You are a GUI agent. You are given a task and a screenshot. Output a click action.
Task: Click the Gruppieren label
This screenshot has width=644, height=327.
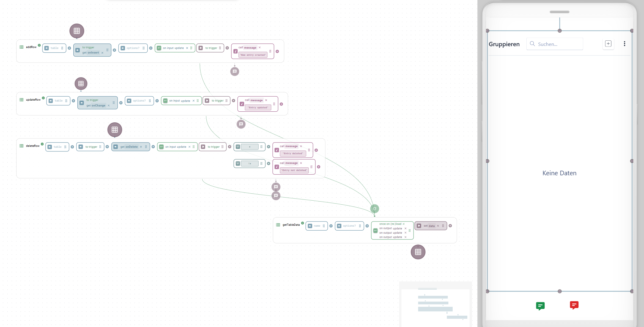504,44
